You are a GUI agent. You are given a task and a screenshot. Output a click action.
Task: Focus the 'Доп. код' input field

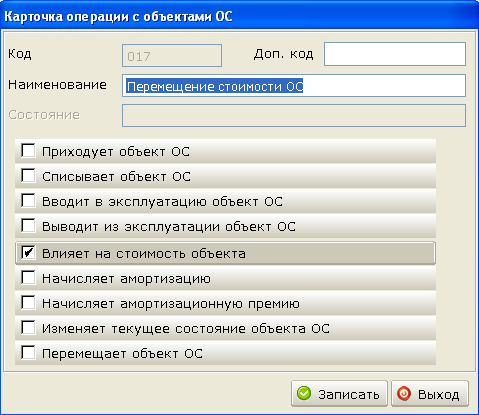[x=395, y=54]
